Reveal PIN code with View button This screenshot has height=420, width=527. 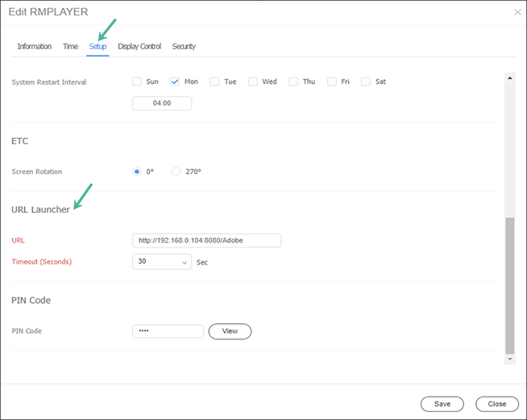tap(230, 331)
